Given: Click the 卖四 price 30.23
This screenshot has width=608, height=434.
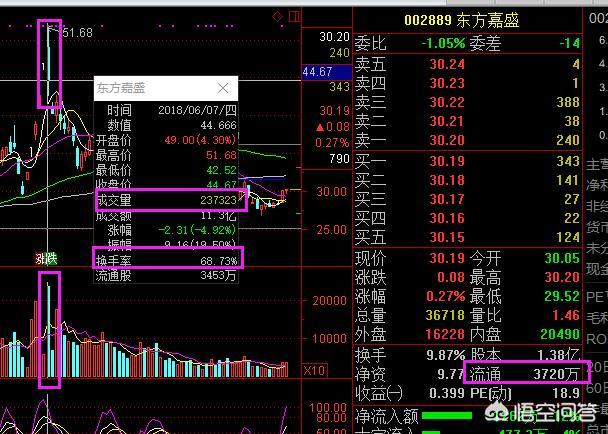Looking at the screenshot, I should [x=447, y=83].
